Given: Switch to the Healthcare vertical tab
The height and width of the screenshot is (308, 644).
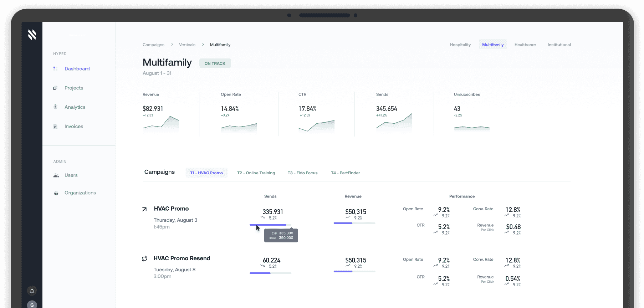Looking at the screenshot, I should pos(525,45).
